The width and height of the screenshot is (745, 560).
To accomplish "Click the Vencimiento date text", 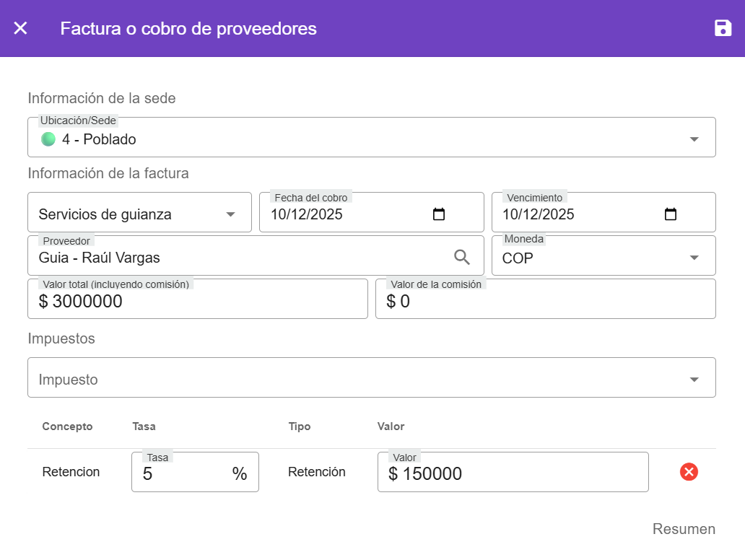I will 539,214.
